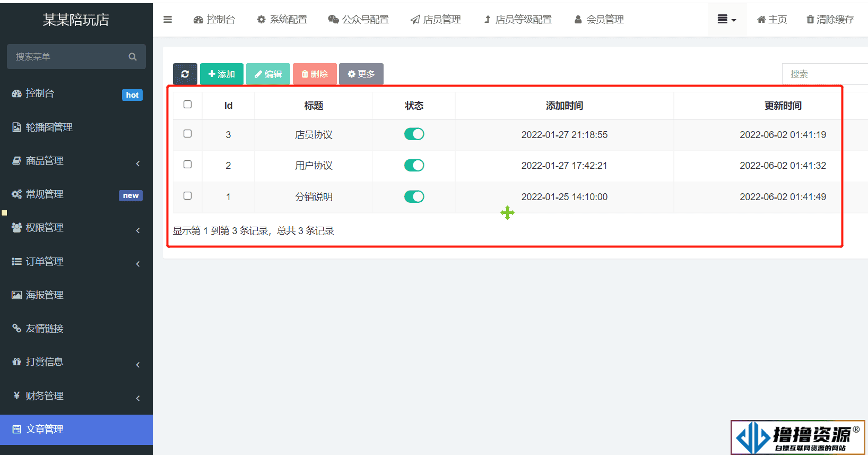Open the 会员管理 top tab
The image size is (868, 455).
pos(599,20)
